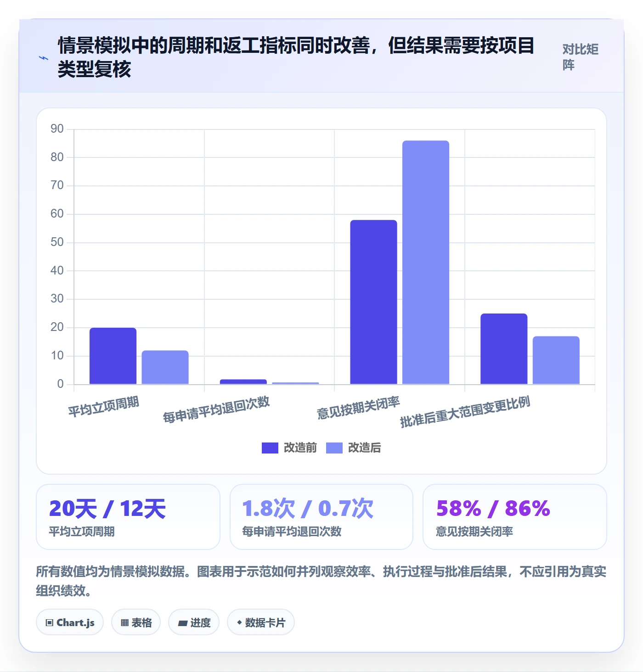This screenshot has height=672, width=643.
Task: Click the x-axis label 平均立项周期
Action: click(104, 407)
